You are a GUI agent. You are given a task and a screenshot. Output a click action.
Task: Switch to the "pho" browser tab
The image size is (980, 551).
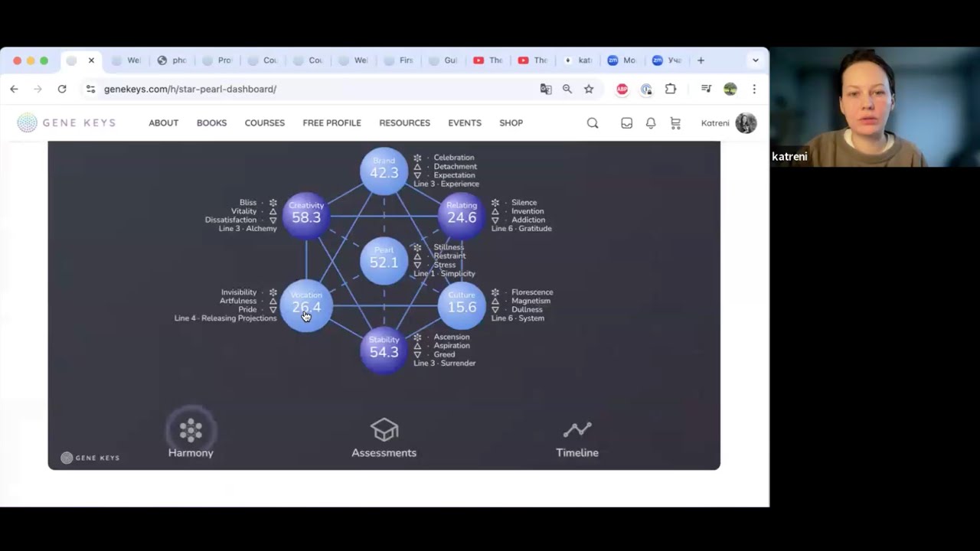[172, 60]
